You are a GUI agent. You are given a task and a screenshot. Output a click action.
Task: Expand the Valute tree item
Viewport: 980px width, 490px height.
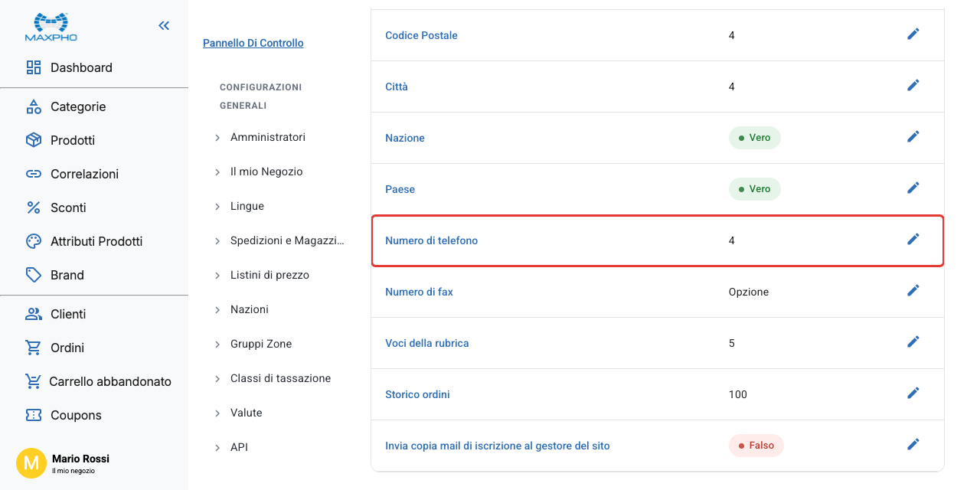[x=217, y=413]
